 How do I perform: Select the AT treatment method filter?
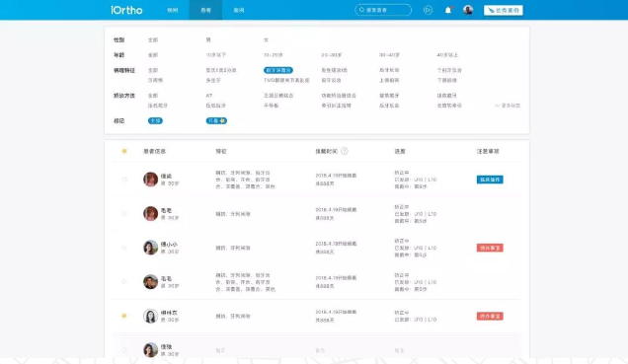209,96
